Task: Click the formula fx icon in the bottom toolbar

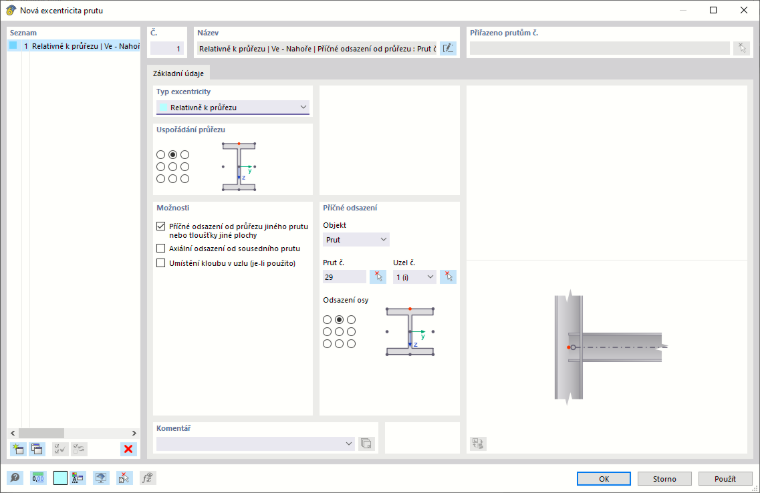Action: pyautogui.click(x=147, y=478)
